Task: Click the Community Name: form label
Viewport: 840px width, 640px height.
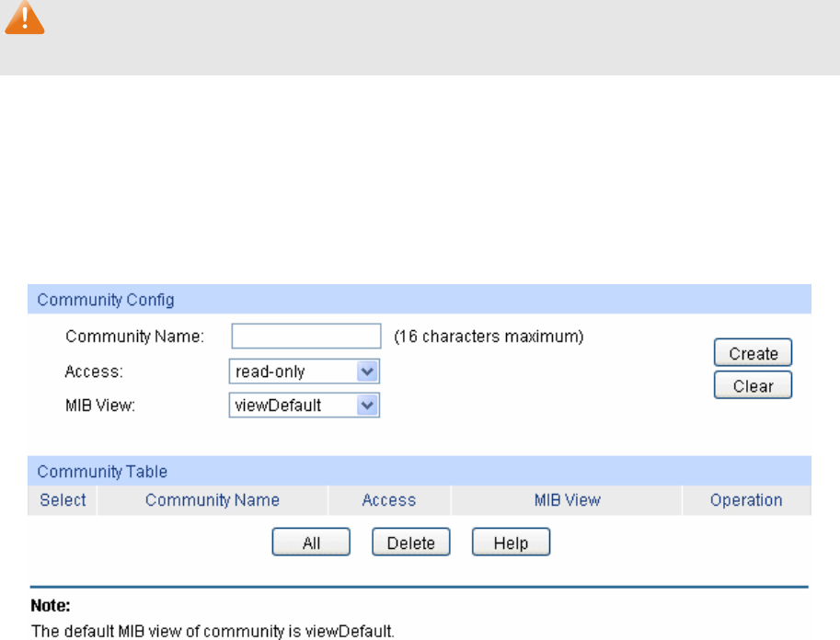Action: (x=134, y=337)
